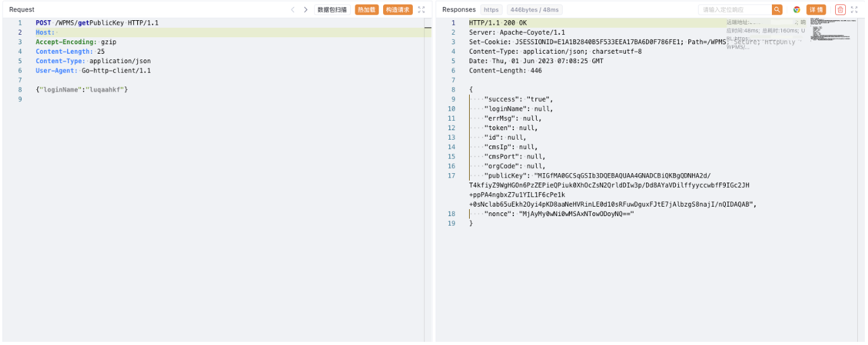The height and width of the screenshot is (345, 868).
Task: Click the red trash delete icon
Action: (x=840, y=9)
